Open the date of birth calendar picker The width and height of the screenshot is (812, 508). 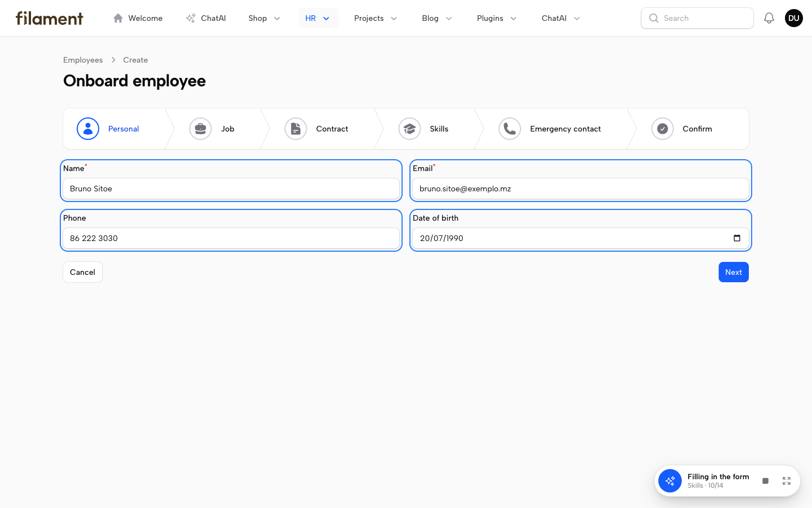[x=737, y=238]
